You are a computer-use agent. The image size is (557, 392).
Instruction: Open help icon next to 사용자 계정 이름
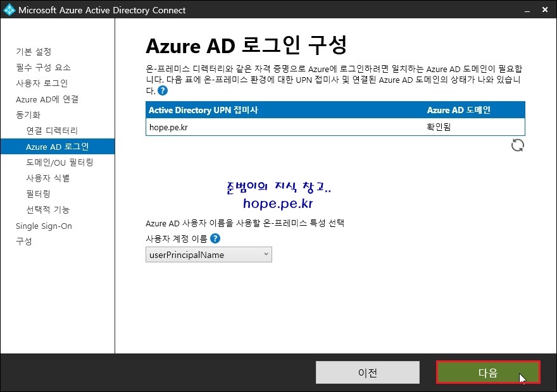click(x=215, y=238)
